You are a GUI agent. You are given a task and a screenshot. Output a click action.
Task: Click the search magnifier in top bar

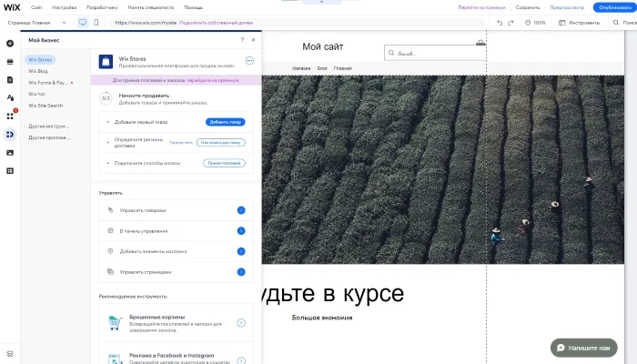(616, 23)
